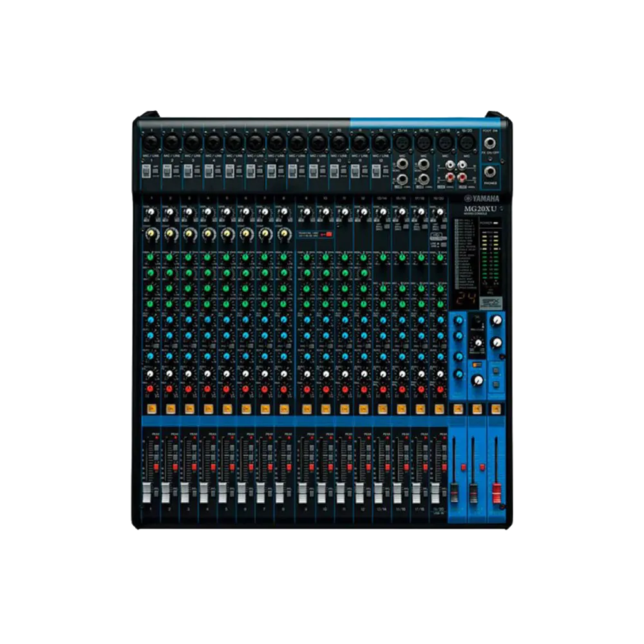Click the channel 13/14 fader cap
The height and width of the screenshot is (644, 644).
click(x=378, y=493)
